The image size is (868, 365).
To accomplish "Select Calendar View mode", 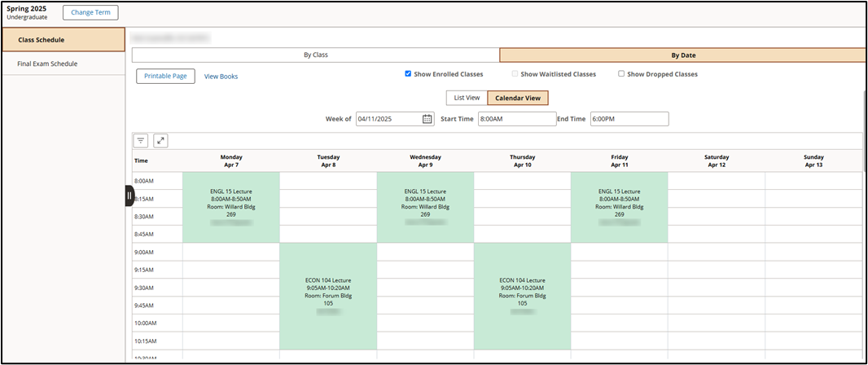I will pos(518,98).
